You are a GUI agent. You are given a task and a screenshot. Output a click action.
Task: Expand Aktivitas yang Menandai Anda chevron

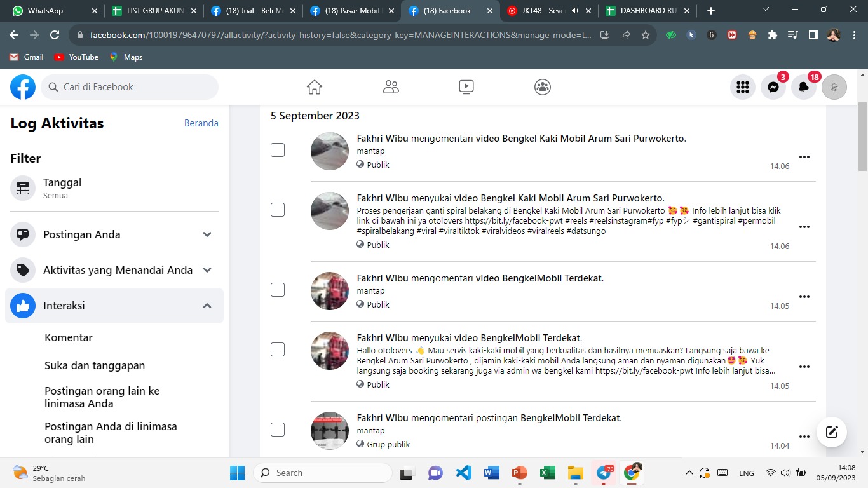pos(207,270)
